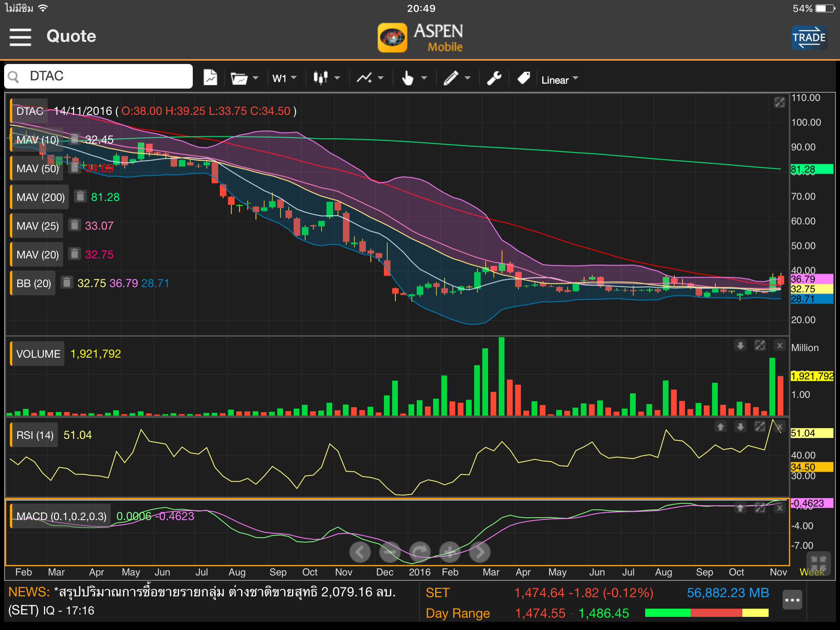Select the candlestick chart type icon
The height and width of the screenshot is (630, 840).
(321, 78)
